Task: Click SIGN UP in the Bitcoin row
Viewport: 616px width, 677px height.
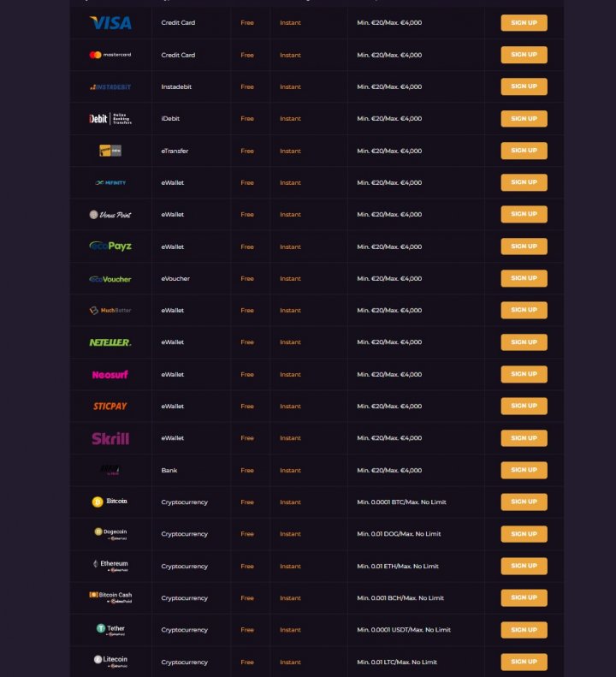Action: point(524,502)
